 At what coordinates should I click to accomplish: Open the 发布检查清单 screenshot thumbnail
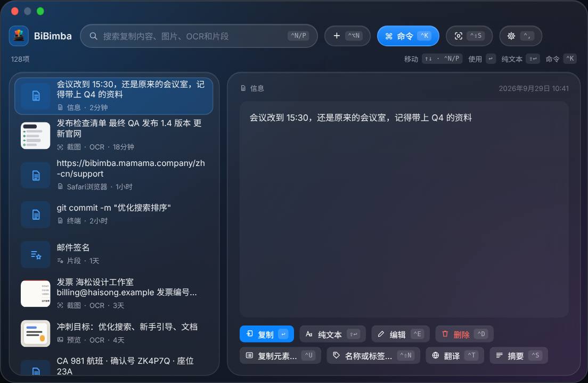[x=36, y=136]
